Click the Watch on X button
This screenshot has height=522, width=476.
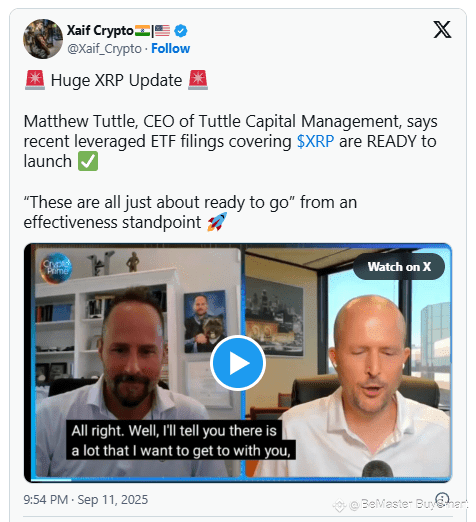coord(399,267)
